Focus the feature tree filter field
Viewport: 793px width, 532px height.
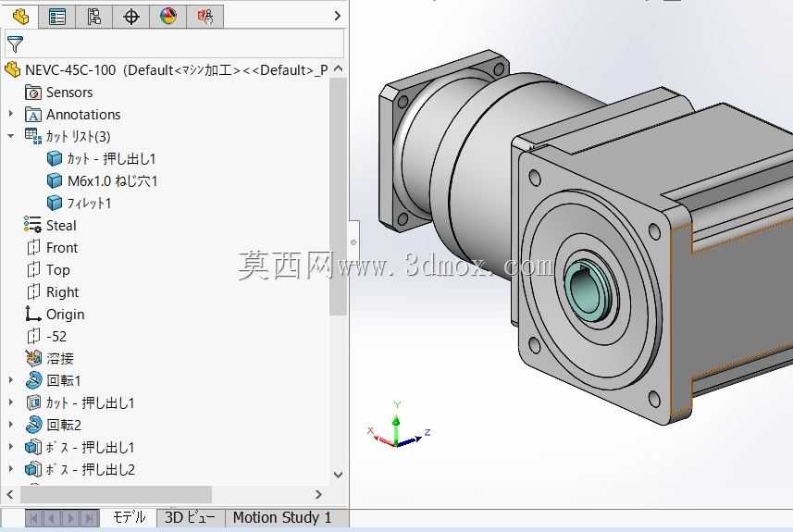[175, 44]
